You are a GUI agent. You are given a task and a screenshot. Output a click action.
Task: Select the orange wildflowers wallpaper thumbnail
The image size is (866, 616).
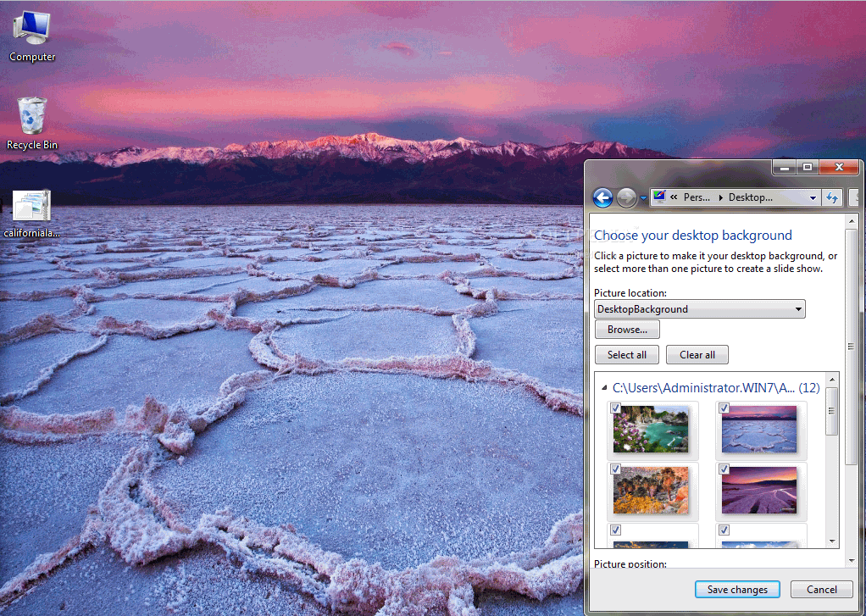651,491
